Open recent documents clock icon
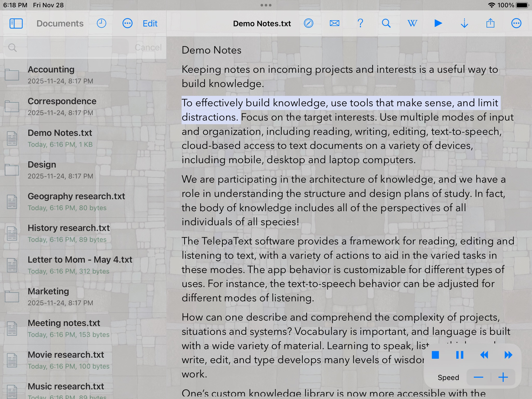The width and height of the screenshot is (532, 399). pyautogui.click(x=101, y=23)
